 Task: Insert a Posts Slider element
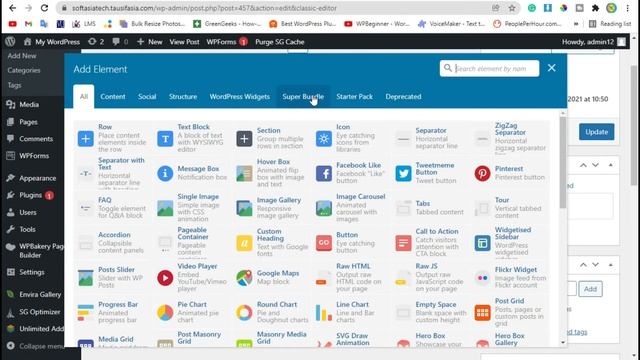pos(112,278)
